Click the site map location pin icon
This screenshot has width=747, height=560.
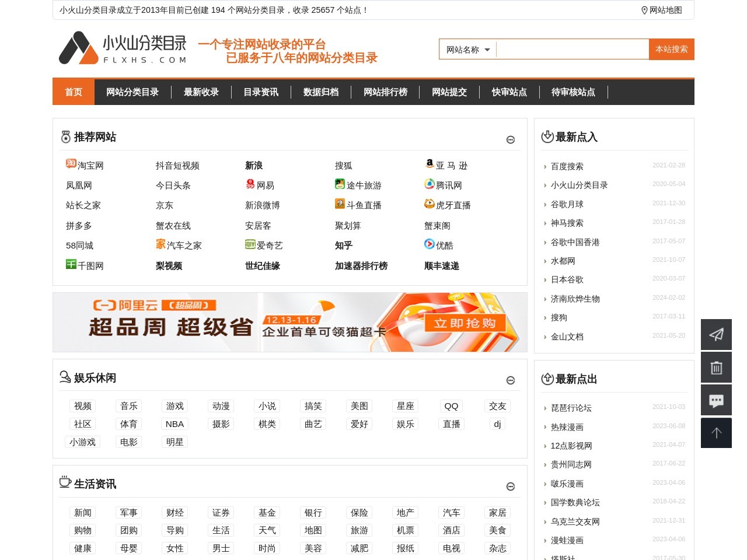pyautogui.click(x=644, y=10)
